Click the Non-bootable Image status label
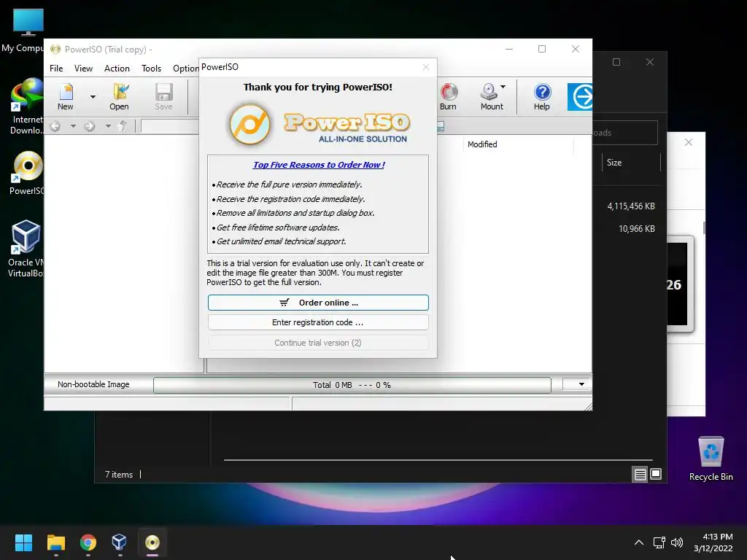 (x=93, y=384)
